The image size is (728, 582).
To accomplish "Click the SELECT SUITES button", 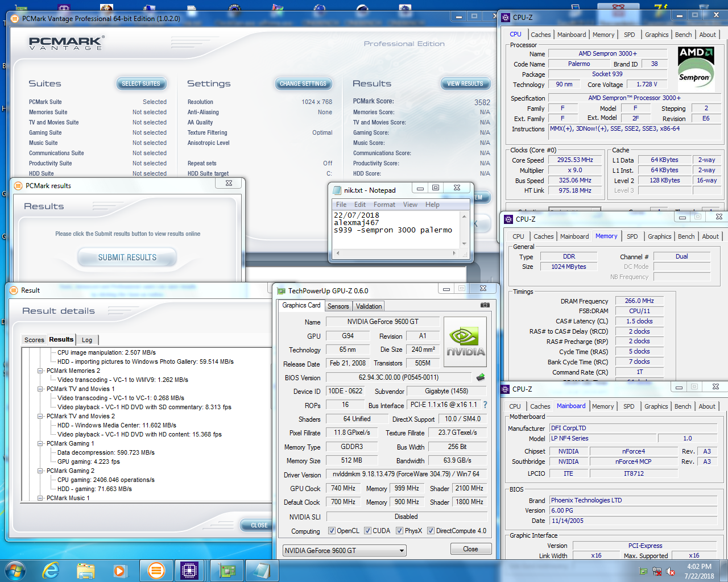I will pyautogui.click(x=141, y=84).
